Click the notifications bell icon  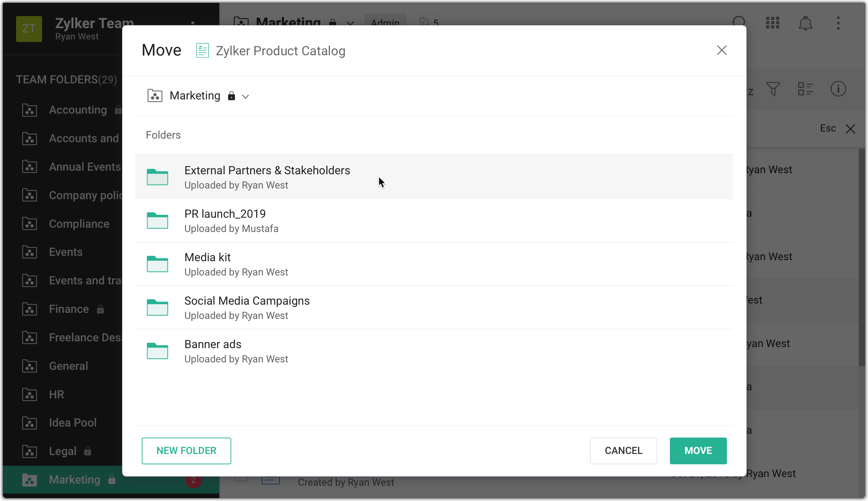(x=805, y=24)
